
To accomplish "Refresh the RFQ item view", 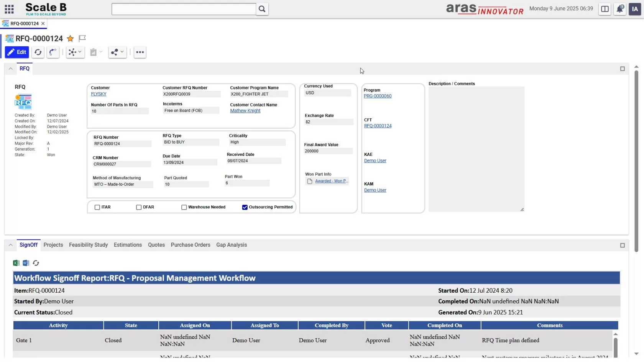I will (x=38, y=52).
